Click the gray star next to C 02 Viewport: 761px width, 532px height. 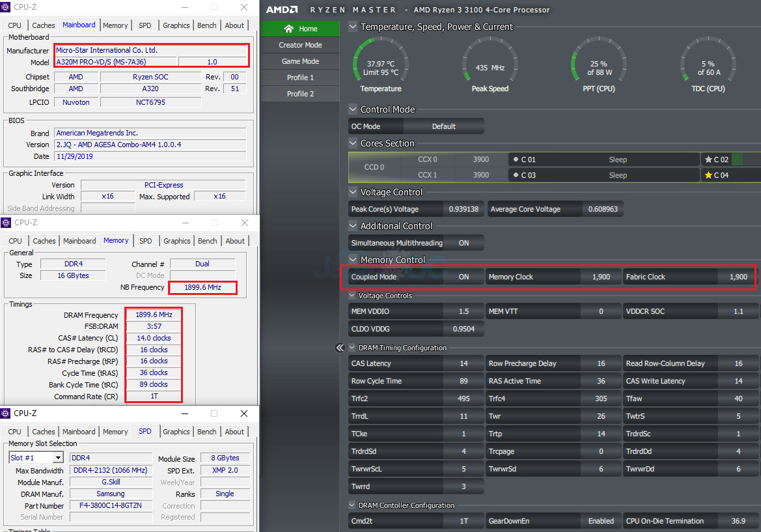tap(708, 160)
